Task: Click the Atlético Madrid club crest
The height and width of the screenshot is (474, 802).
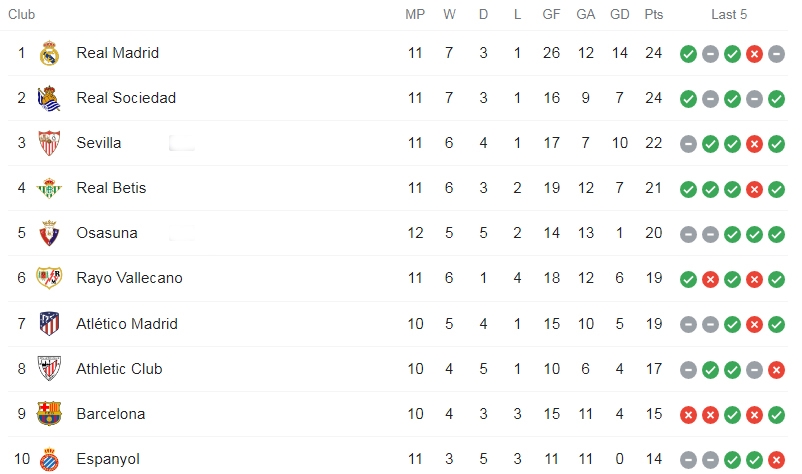Action: coord(49,324)
